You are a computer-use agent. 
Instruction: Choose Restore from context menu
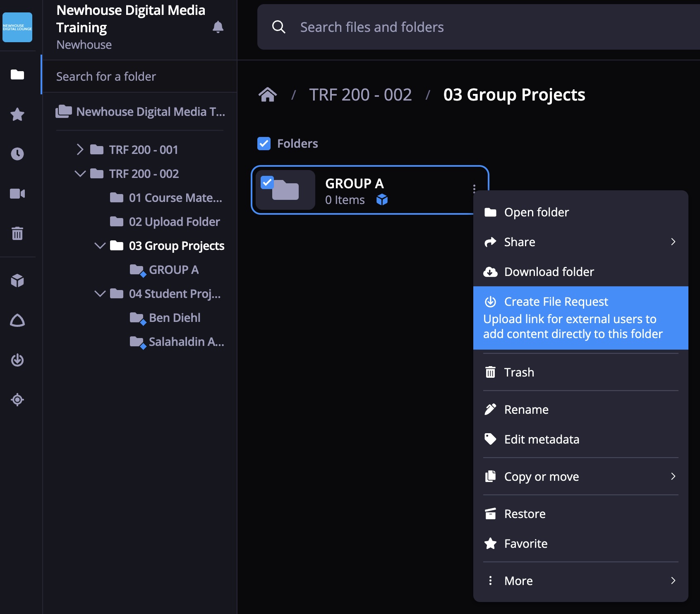581,514
